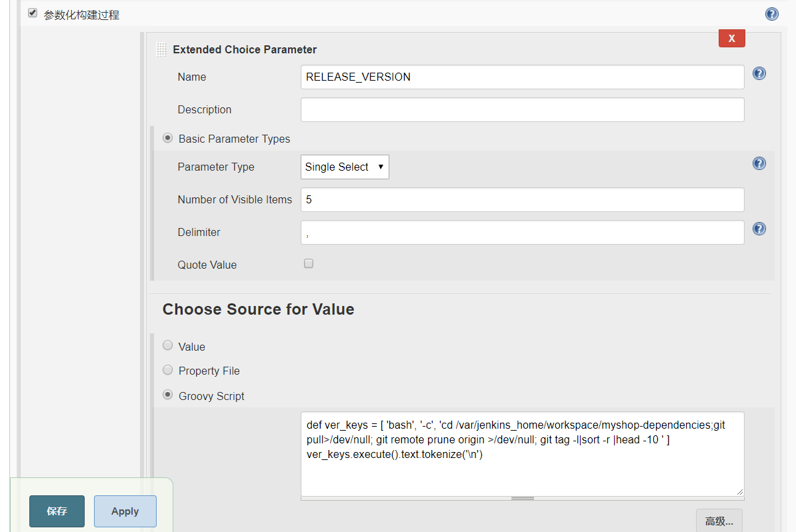Choose the Value source radio button
This screenshot has width=796, height=532.
tap(168, 345)
